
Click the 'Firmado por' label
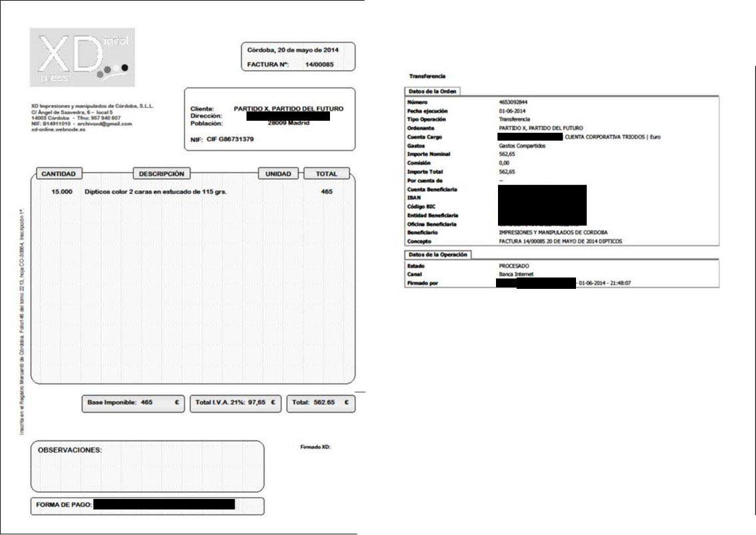coord(423,284)
